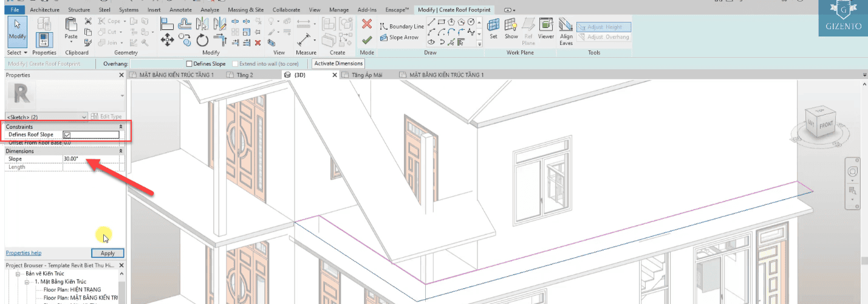The width and height of the screenshot is (868, 304).
Task: Select the Rotate tool icon
Action: 202,40
